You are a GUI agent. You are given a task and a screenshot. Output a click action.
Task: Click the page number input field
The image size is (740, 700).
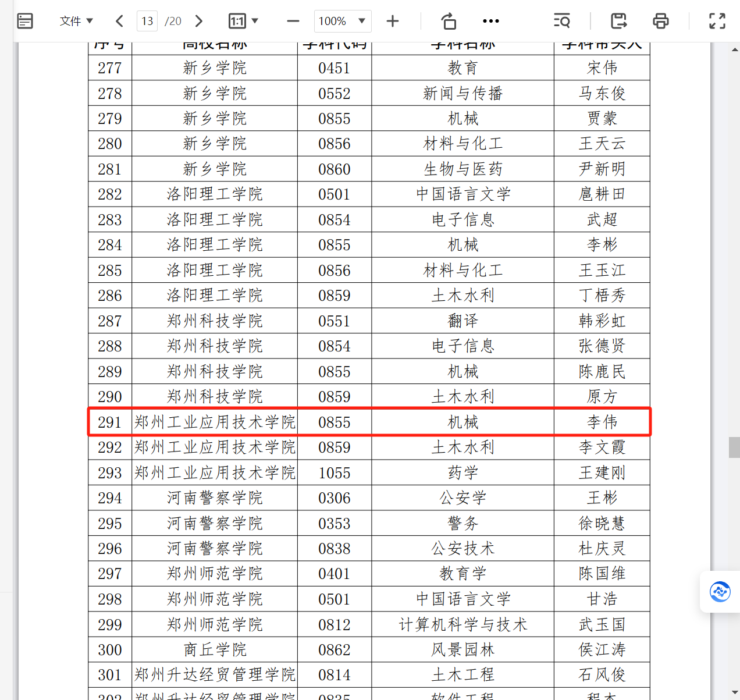coord(147,22)
